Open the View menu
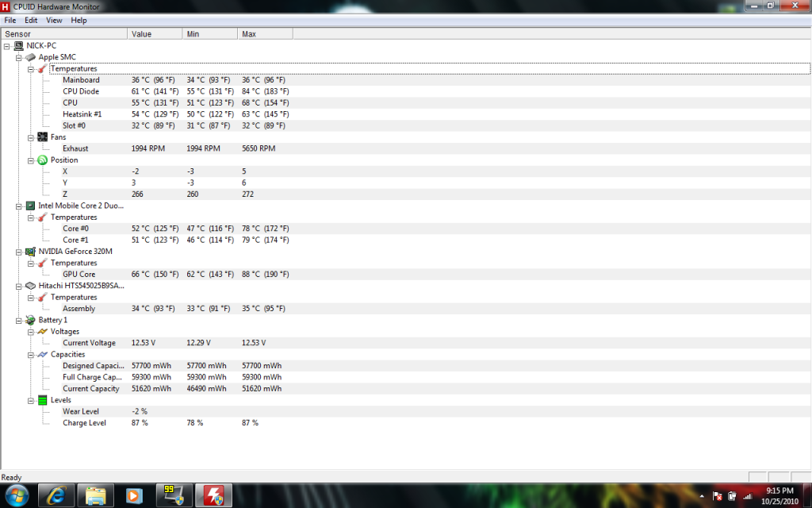 click(x=54, y=20)
